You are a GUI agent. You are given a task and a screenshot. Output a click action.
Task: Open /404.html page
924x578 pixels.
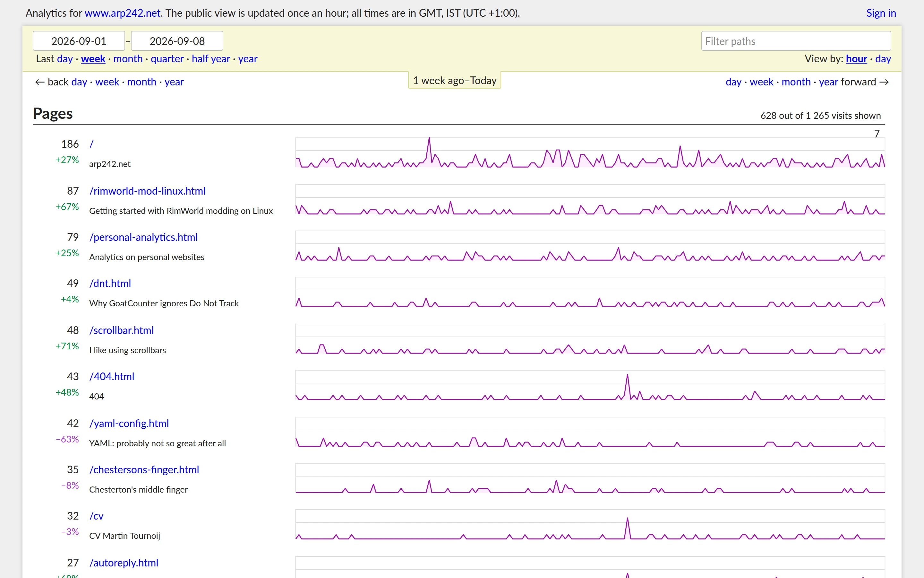pyautogui.click(x=112, y=377)
